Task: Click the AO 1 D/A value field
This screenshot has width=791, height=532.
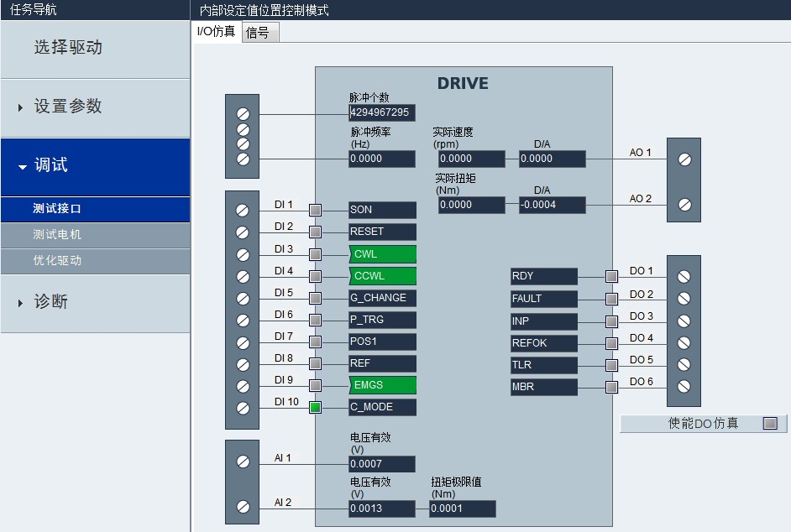Action: [553, 159]
